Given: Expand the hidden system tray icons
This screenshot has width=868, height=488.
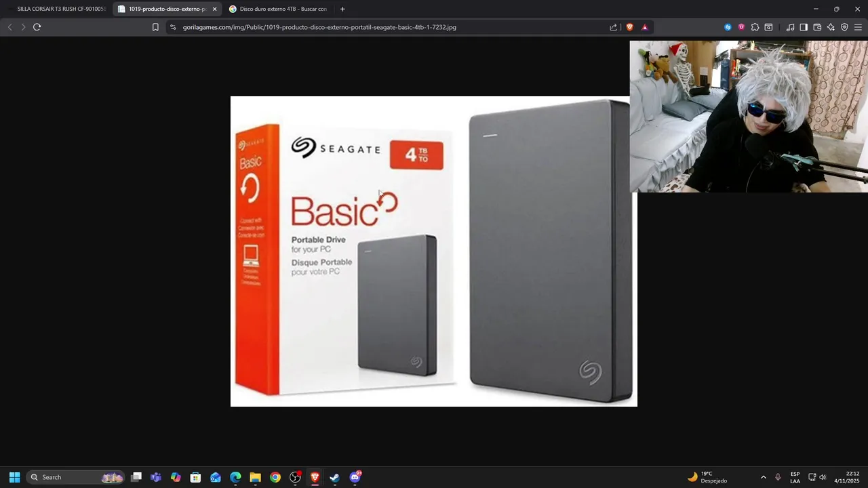Looking at the screenshot, I should (x=763, y=477).
